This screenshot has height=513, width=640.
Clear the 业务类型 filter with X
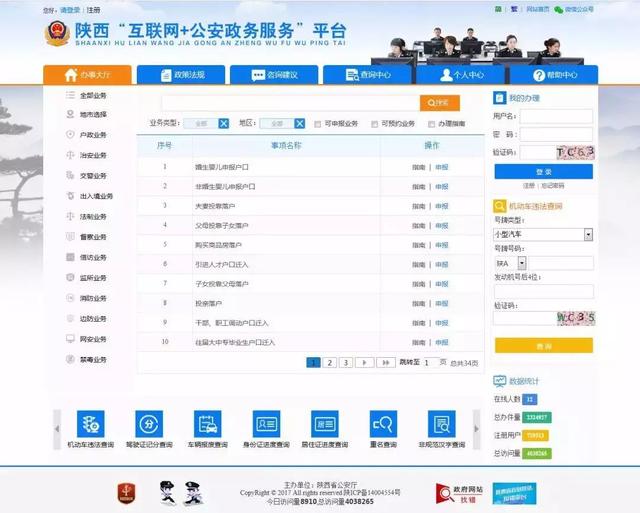[224, 123]
